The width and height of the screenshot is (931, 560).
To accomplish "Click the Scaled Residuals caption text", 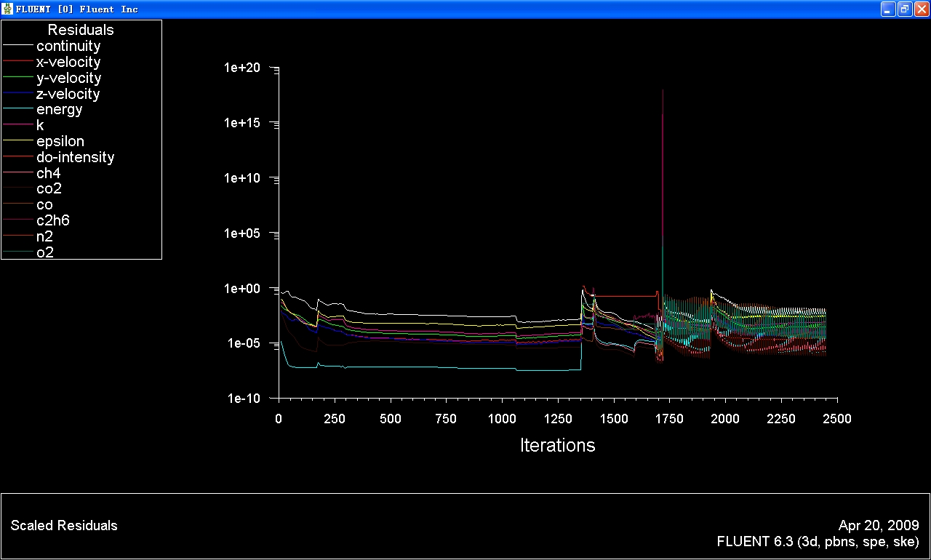I will [64, 526].
